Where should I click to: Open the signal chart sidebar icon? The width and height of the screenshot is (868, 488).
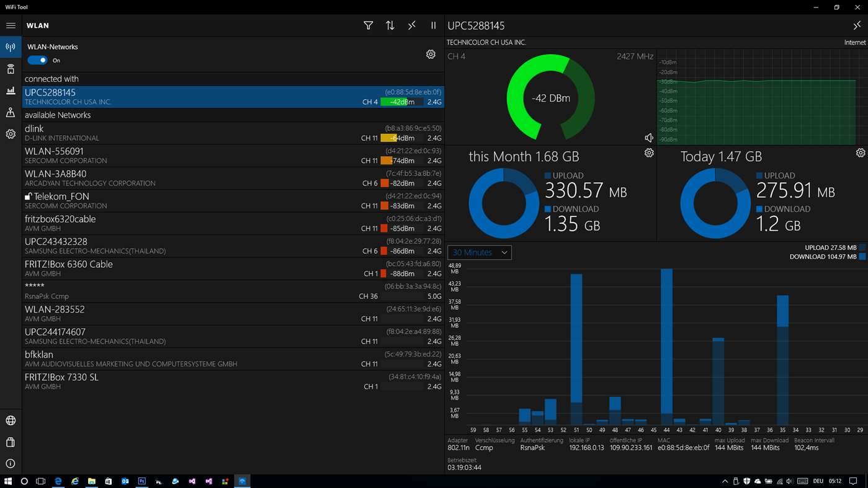(x=11, y=91)
